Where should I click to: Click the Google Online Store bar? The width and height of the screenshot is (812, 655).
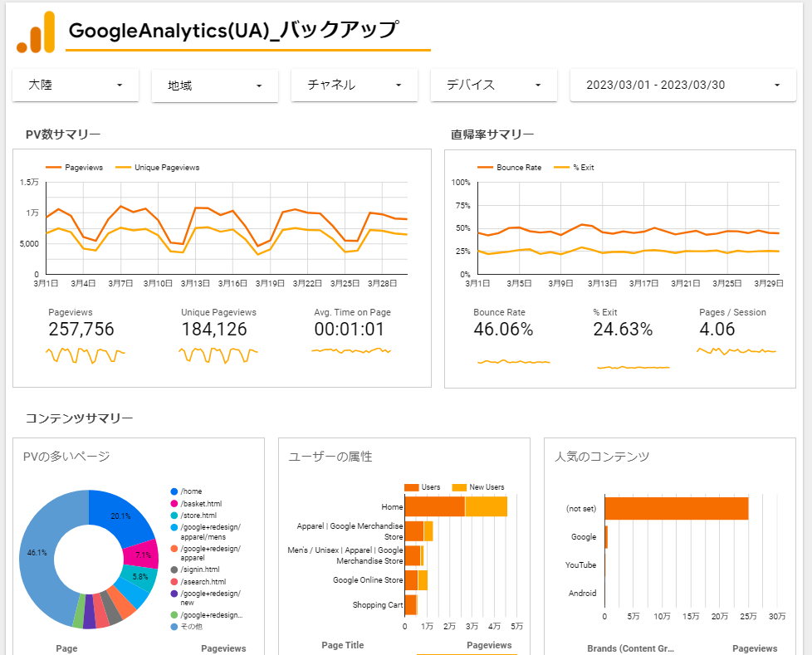pyautogui.click(x=416, y=580)
